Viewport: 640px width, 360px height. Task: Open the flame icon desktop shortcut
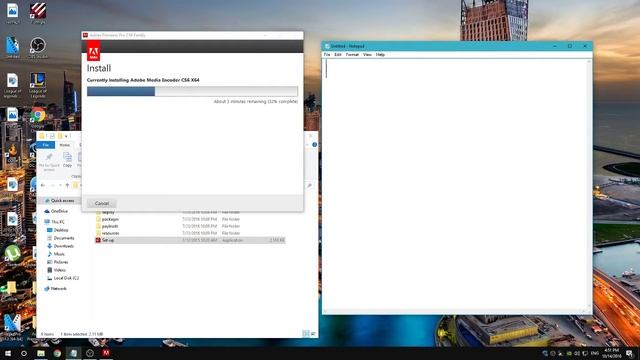pos(12,153)
